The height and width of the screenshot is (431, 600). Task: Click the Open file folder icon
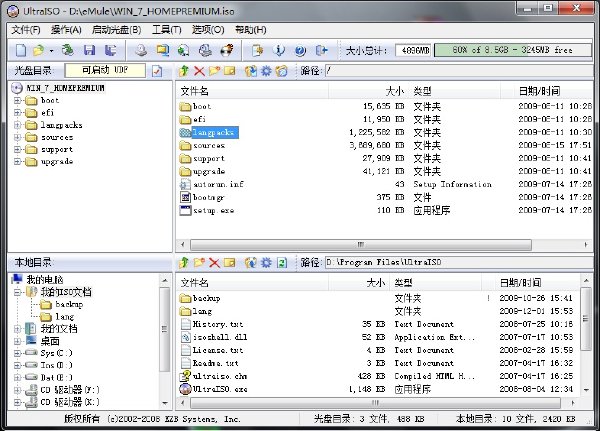(39, 50)
